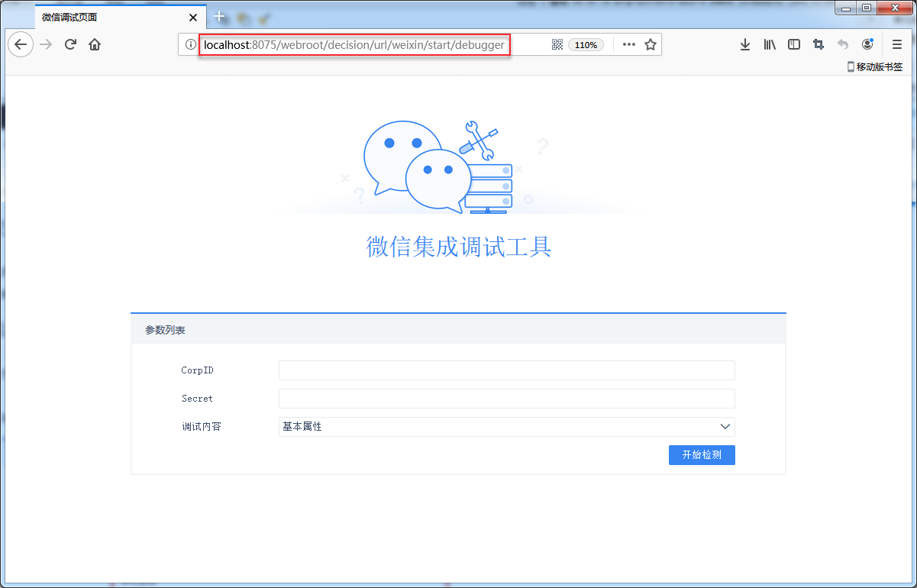This screenshot has width=917, height=588.
Task: Click the 微信集成调试工具 title
Action: [x=459, y=247]
